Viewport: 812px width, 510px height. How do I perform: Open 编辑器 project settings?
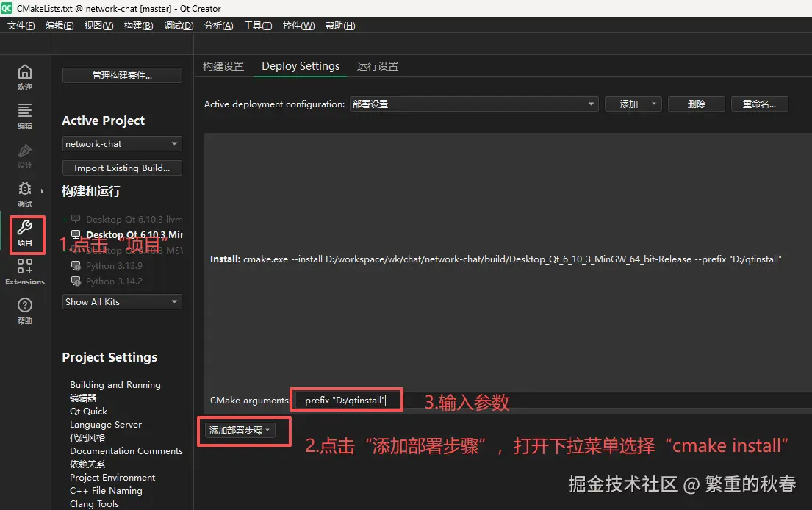[x=83, y=398]
